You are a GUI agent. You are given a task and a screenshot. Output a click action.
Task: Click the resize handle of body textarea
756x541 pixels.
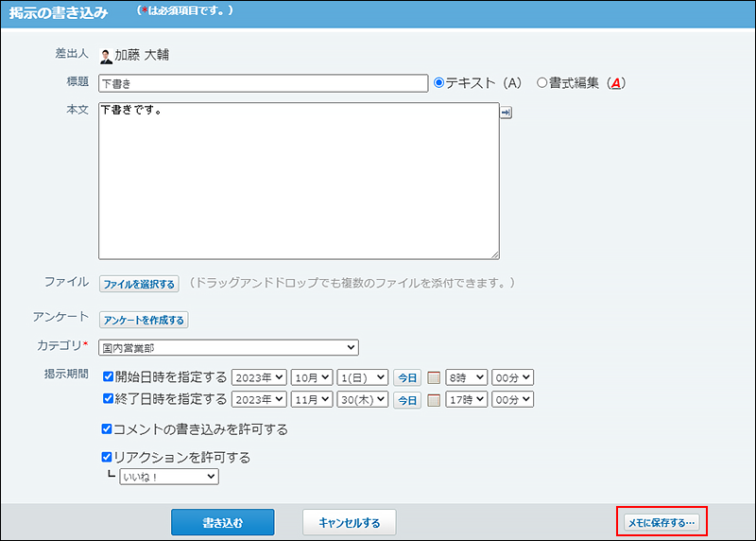(x=495, y=254)
